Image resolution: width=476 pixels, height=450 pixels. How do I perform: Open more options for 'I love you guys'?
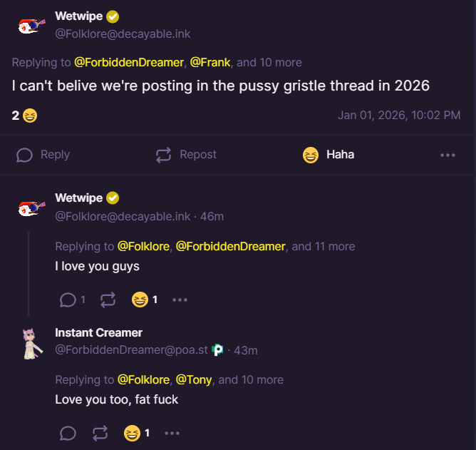(180, 300)
